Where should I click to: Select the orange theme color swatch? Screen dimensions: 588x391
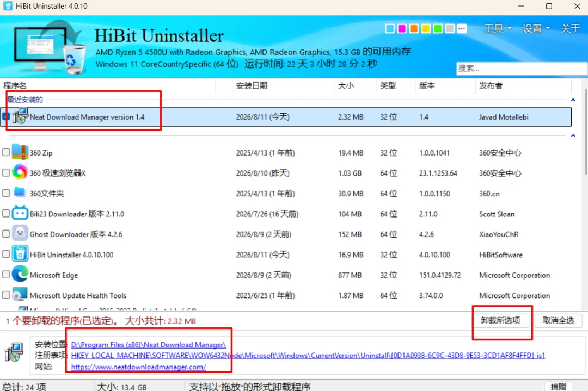pyautogui.click(x=414, y=28)
